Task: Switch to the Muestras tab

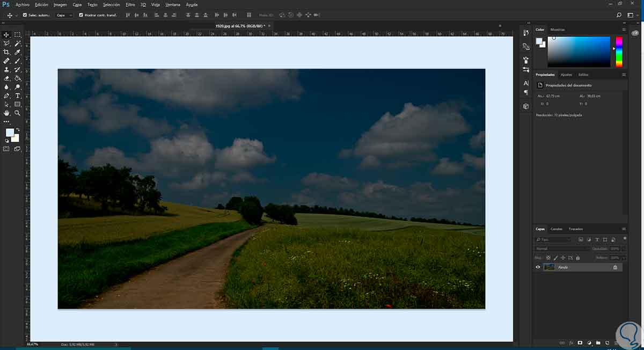Action: (x=558, y=30)
